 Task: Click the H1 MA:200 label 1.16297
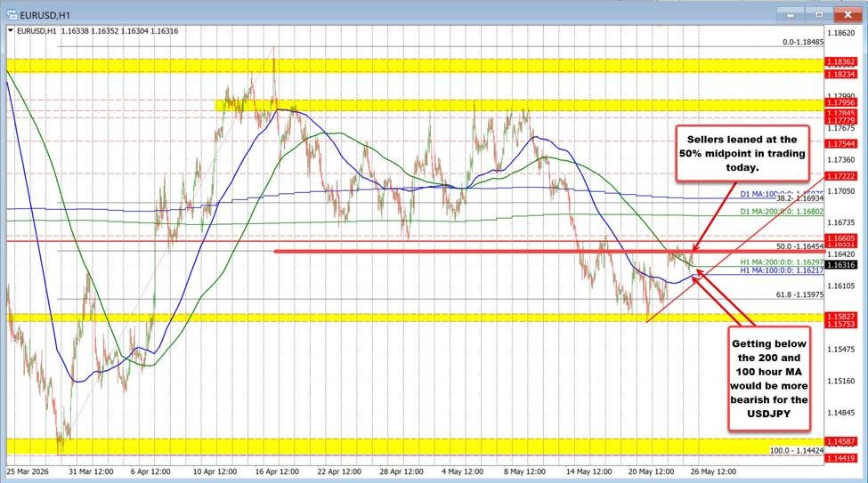pos(783,262)
